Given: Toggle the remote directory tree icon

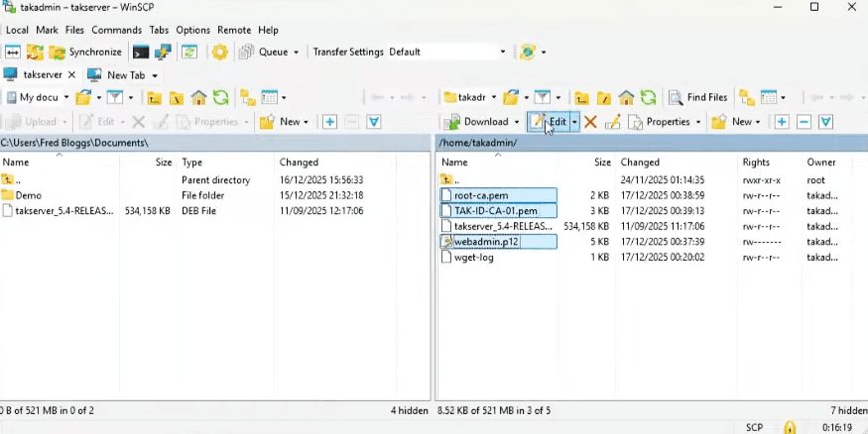Looking at the screenshot, I should (x=747, y=98).
